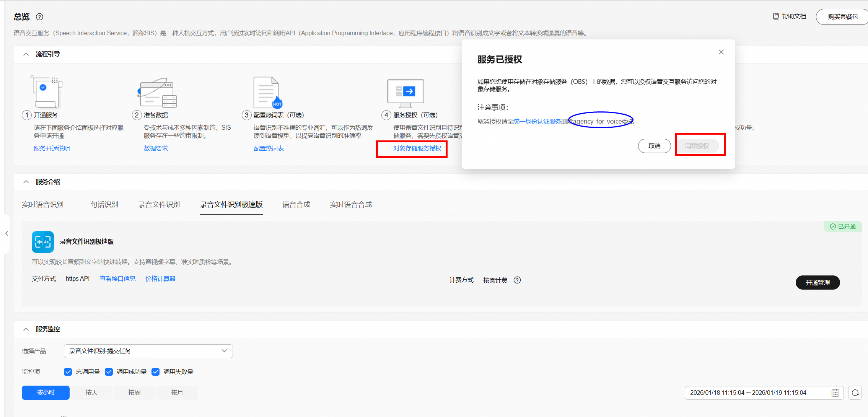
Task: Open the 对象存储服务授权 link
Action: pyautogui.click(x=417, y=148)
